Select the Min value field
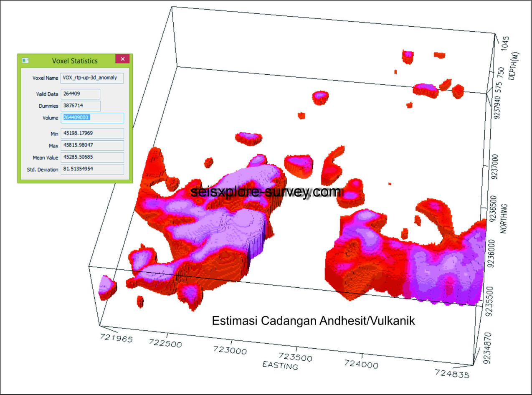532x395 pixels. (92, 133)
